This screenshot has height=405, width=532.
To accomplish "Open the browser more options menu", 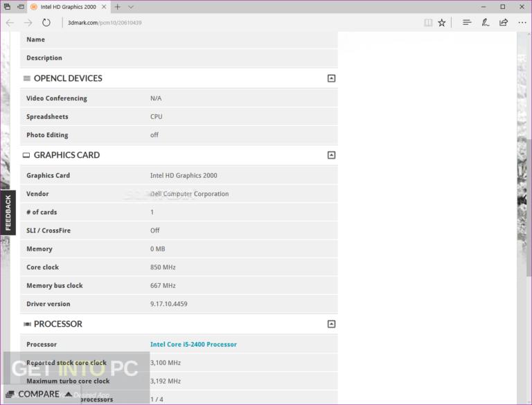I will click(522, 23).
